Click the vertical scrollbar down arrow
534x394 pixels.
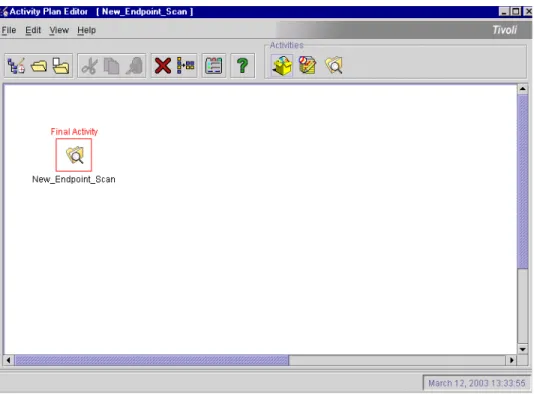point(523,349)
